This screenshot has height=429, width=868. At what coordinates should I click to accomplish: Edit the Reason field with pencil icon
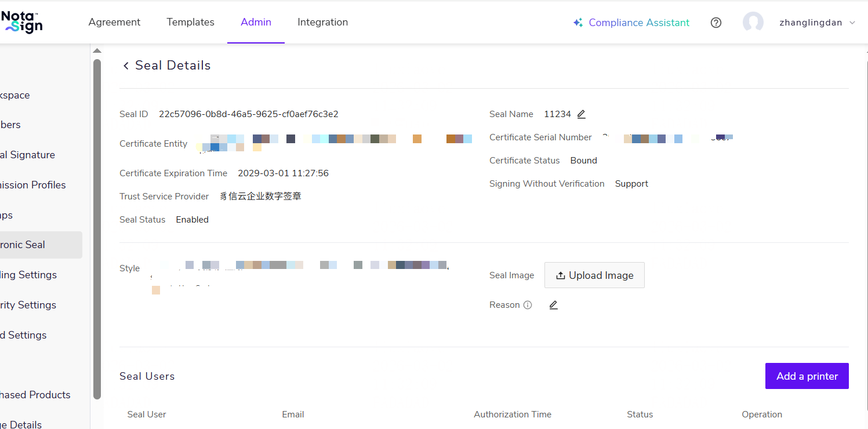(553, 305)
